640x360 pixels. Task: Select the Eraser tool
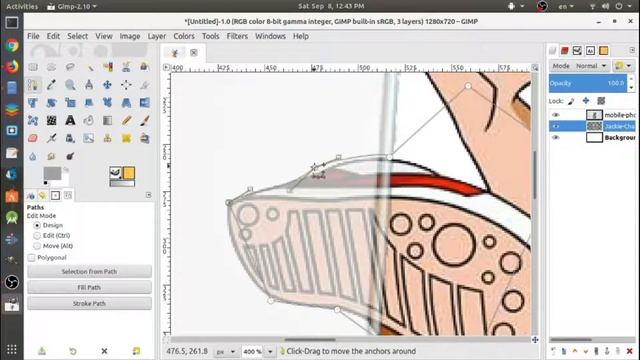[33, 139]
